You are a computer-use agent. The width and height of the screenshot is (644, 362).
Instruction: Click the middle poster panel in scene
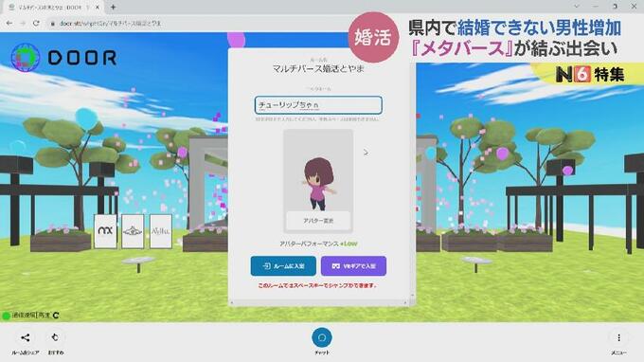133,231
